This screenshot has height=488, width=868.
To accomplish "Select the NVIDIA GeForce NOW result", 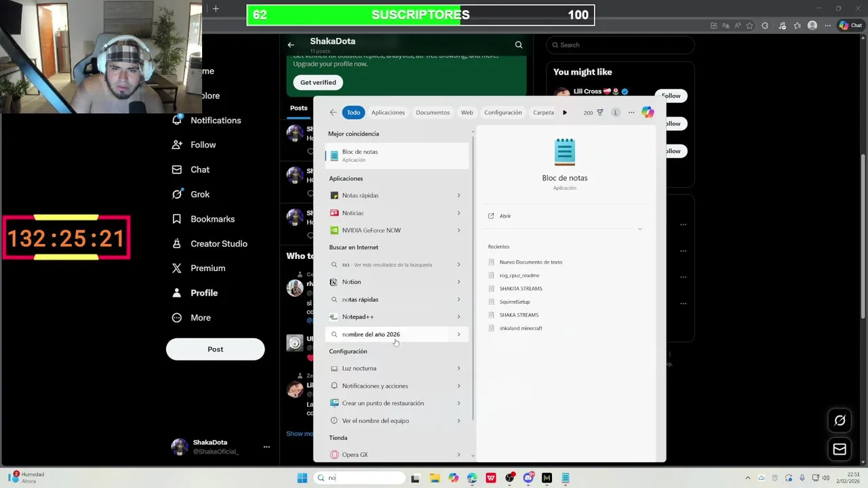I will coord(388,230).
